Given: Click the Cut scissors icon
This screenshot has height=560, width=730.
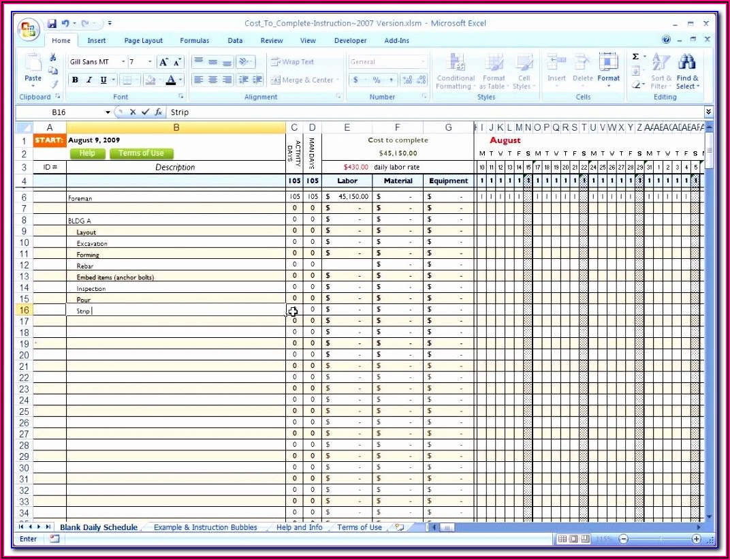Looking at the screenshot, I should [x=52, y=59].
